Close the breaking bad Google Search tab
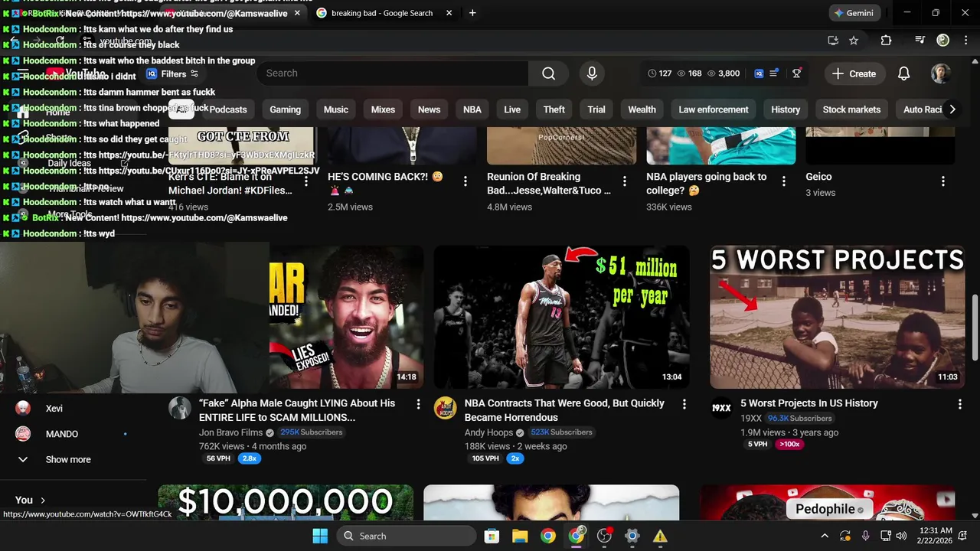 click(x=449, y=13)
